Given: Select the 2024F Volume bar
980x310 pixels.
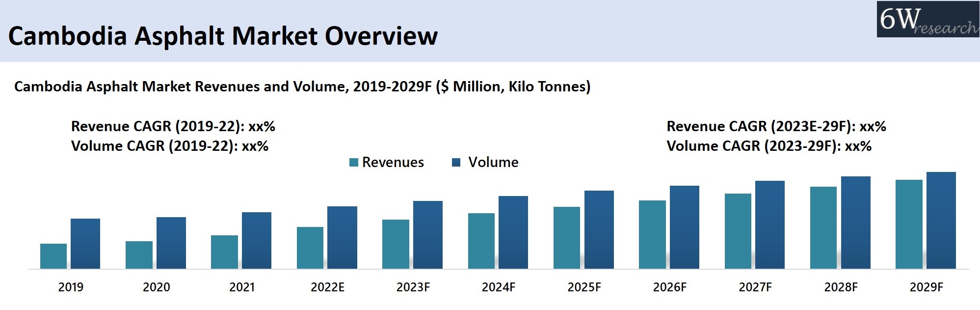Looking at the screenshot, I should coord(513,232).
